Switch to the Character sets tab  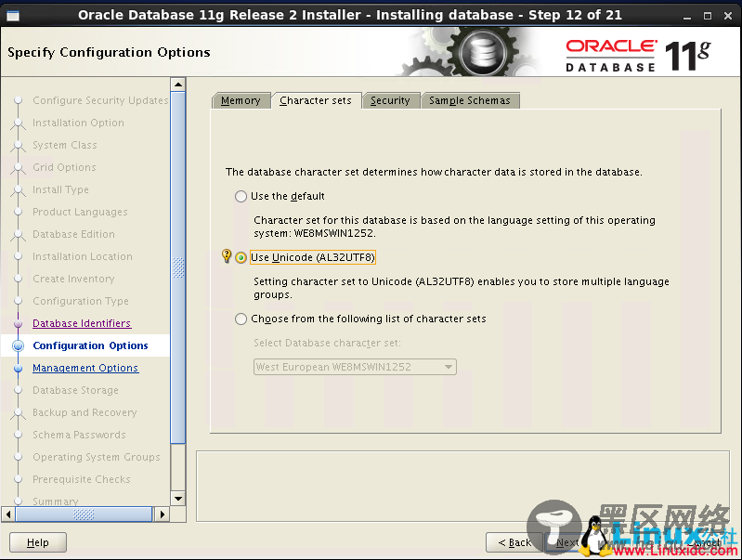(x=316, y=100)
